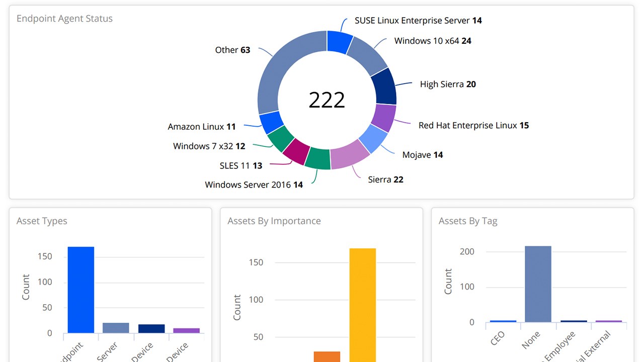Click the 'Assets By Tag' panel title
644x362 pixels.
[x=468, y=221]
